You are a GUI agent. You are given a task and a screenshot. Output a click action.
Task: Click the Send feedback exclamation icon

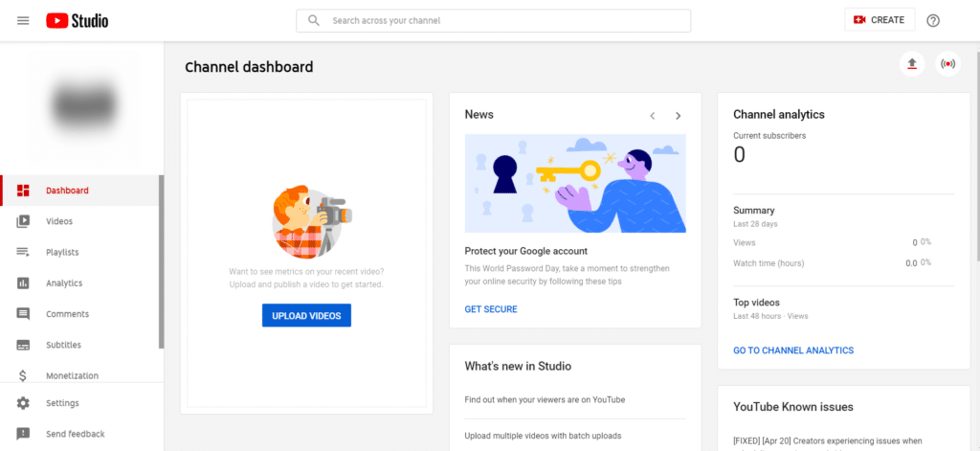tap(23, 434)
